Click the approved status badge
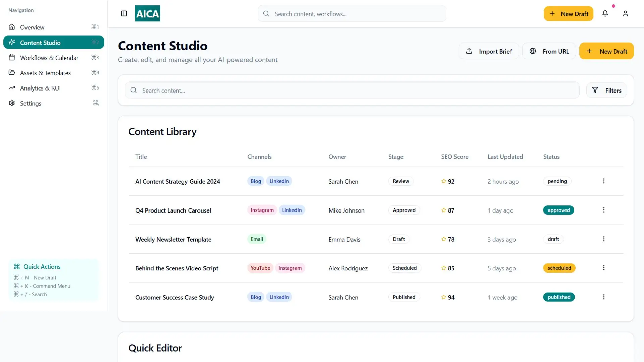644x362 pixels. 558,210
